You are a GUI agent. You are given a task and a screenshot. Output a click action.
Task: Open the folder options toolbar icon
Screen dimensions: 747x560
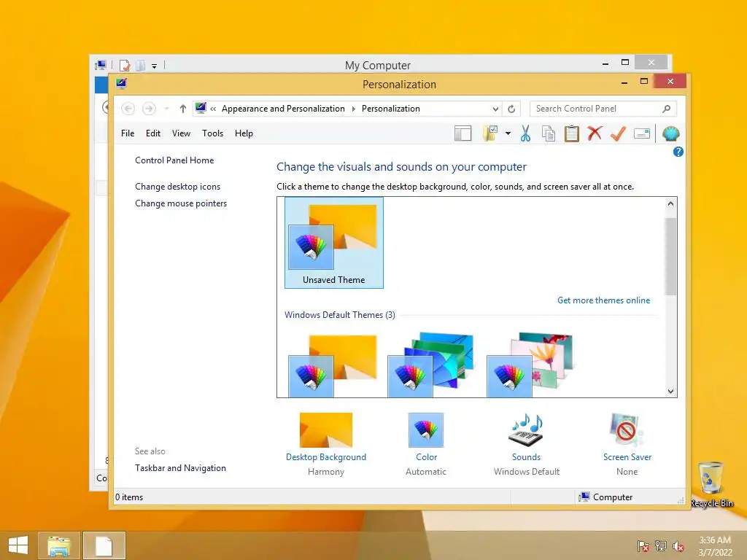[489, 134]
